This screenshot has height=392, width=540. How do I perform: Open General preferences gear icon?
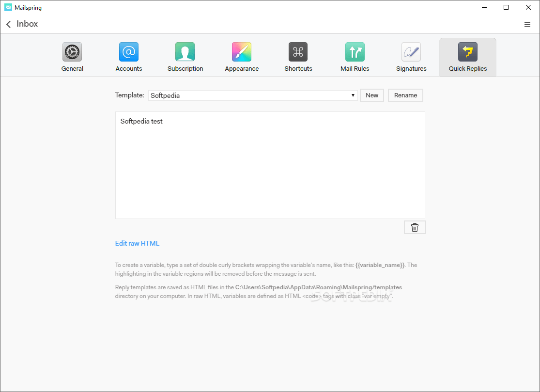[72, 52]
